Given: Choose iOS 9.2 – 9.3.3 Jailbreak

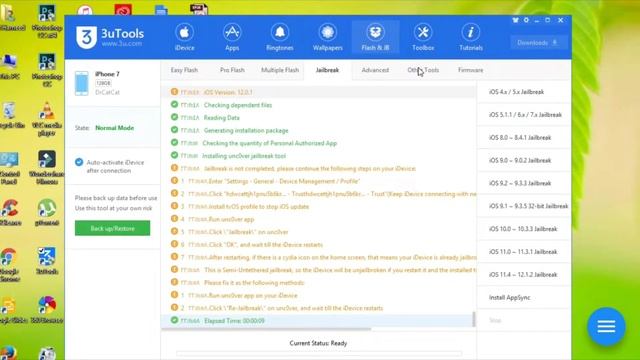Looking at the screenshot, I should point(524,183).
